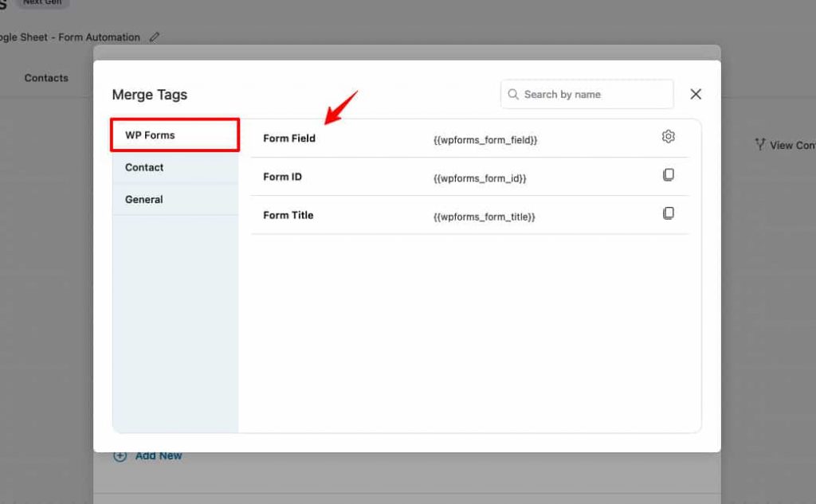Click the Form Field label
This screenshot has height=504, width=816.
click(289, 139)
